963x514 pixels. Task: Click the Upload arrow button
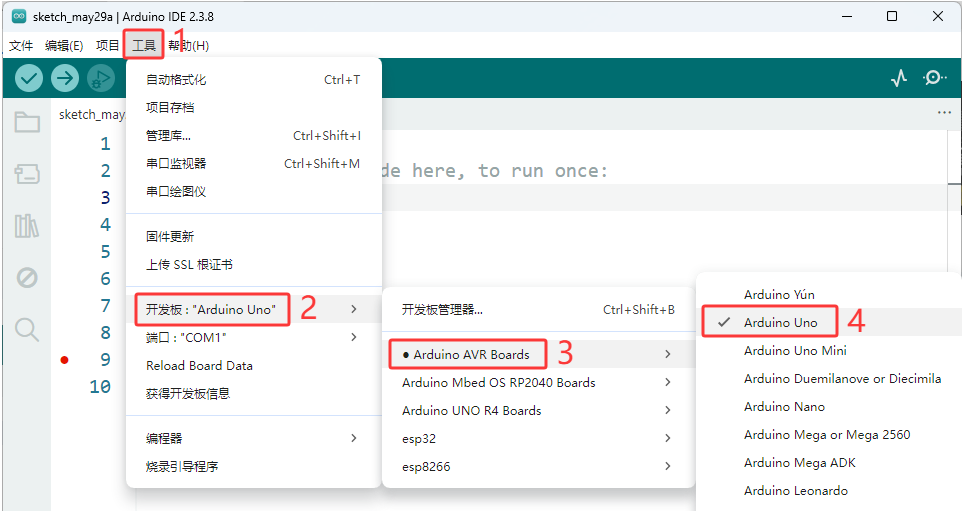point(64,78)
